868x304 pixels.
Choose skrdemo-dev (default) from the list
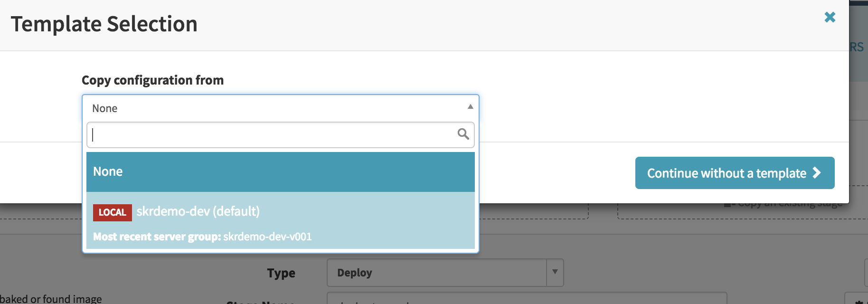click(198, 211)
